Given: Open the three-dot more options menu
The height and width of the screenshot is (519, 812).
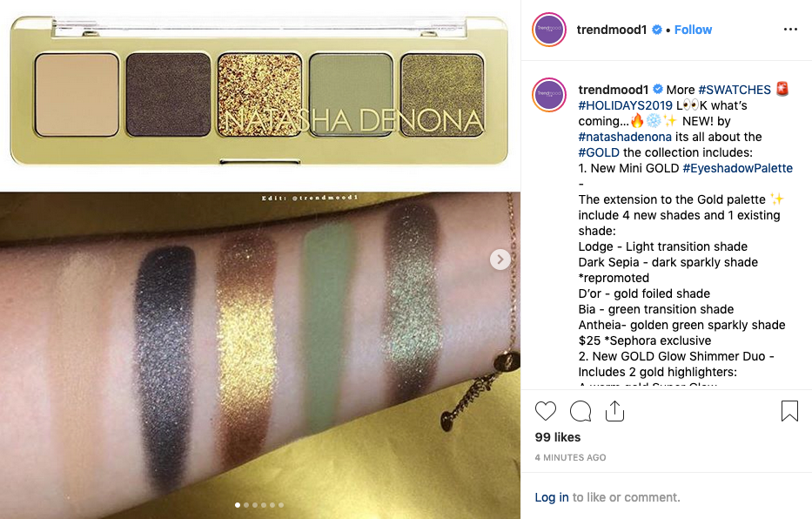Looking at the screenshot, I should click(790, 30).
